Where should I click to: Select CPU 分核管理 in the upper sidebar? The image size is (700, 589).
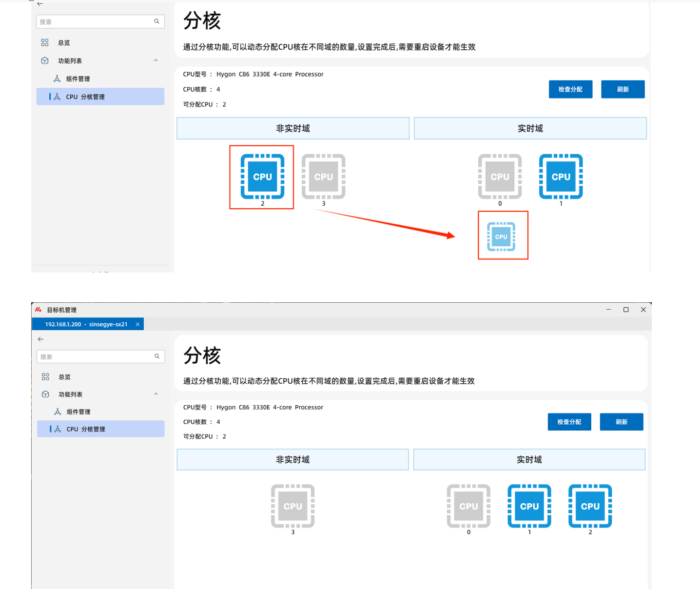(85, 97)
